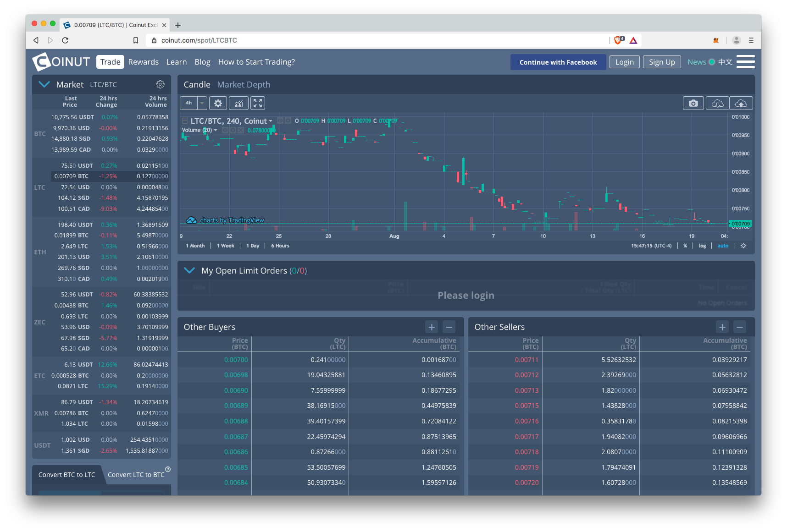Switch to Market Depth tab
Viewport: 787px width, 532px height.
pyautogui.click(x=244, y=85)
